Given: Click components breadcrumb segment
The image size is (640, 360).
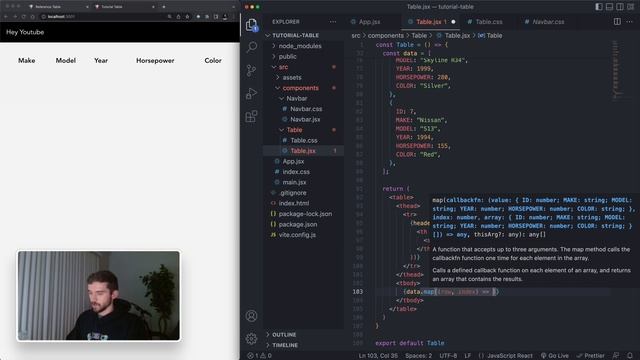Looking at the screenshot, I should point(385,36).
